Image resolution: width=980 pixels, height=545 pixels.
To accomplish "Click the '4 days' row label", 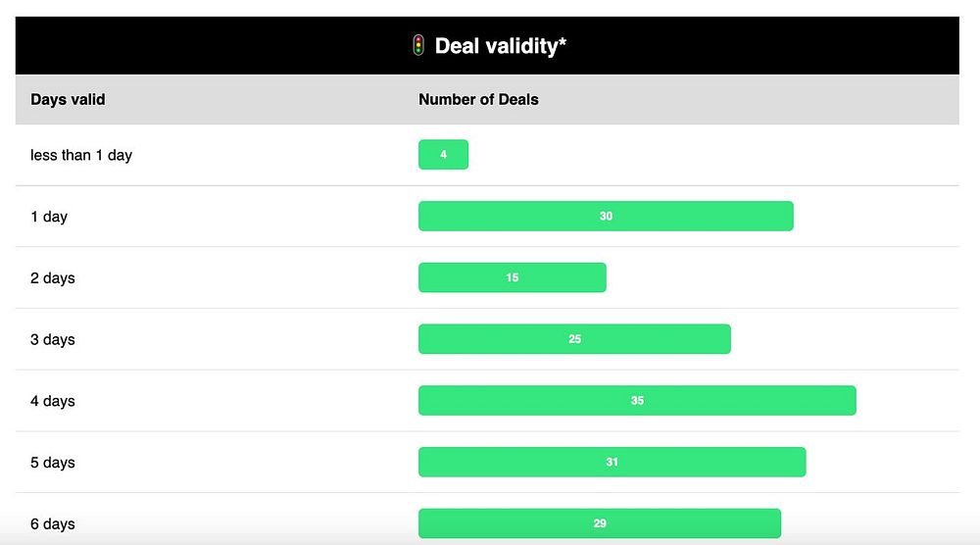I will (x=53, y=401).
